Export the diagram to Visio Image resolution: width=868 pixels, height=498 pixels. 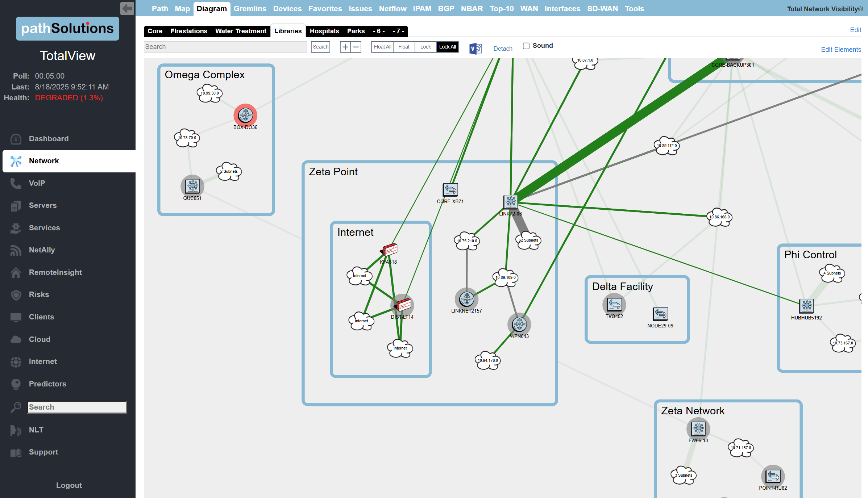click(475, 48)
